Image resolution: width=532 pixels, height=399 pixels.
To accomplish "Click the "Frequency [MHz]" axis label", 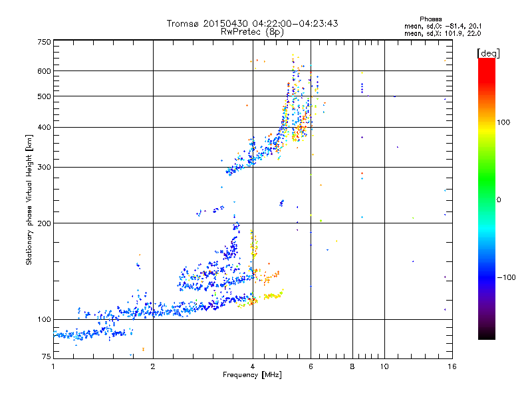I will (252, 375).
